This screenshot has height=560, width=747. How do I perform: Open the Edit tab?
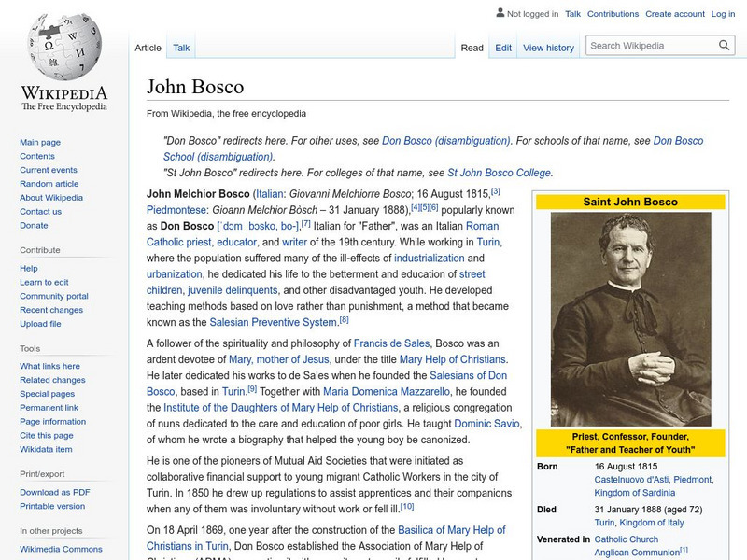[x=503, y=48]
